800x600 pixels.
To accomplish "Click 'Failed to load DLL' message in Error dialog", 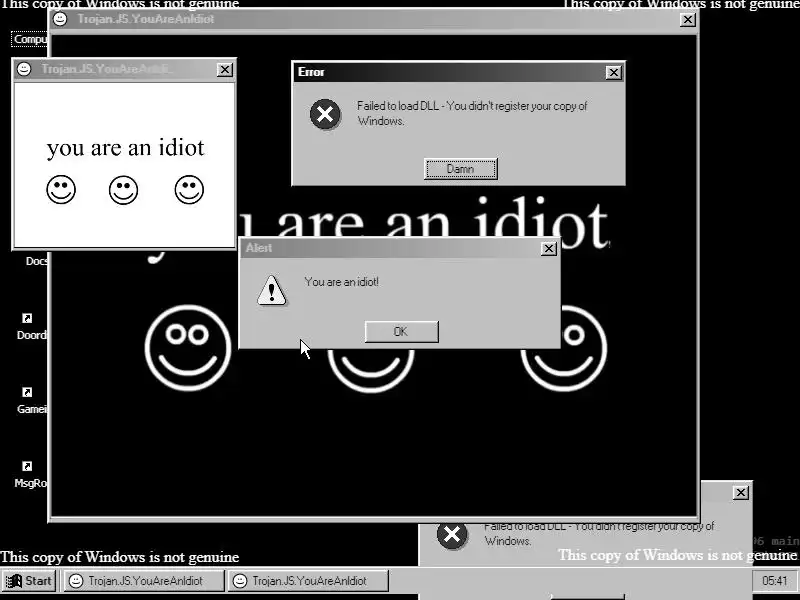I will coord(472,113).
